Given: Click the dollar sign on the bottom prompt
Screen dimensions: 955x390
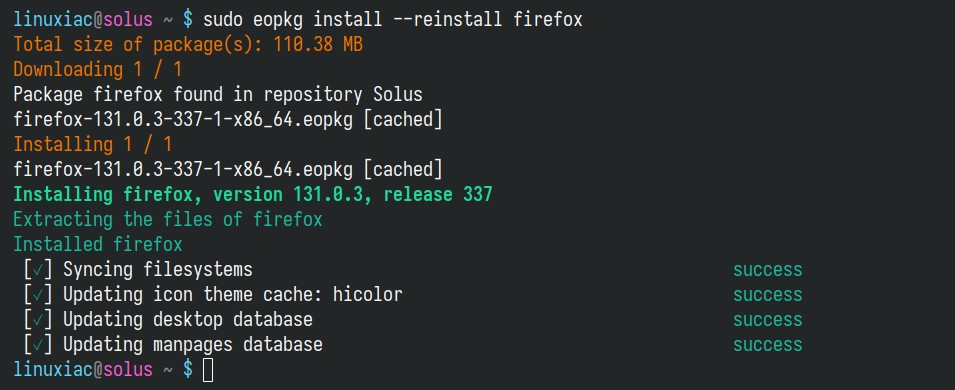Looking at the screenshot, I should tap(188, 369).
